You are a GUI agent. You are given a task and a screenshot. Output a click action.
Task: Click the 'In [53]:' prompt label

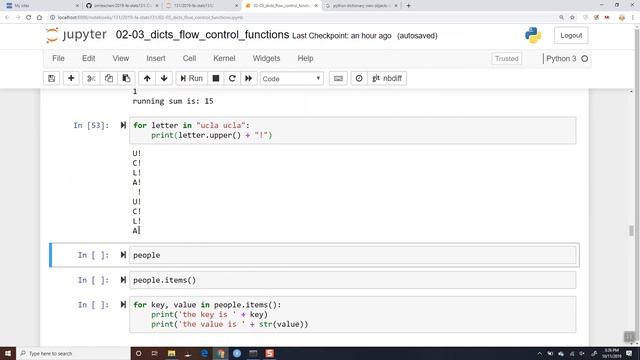(91, 125)
